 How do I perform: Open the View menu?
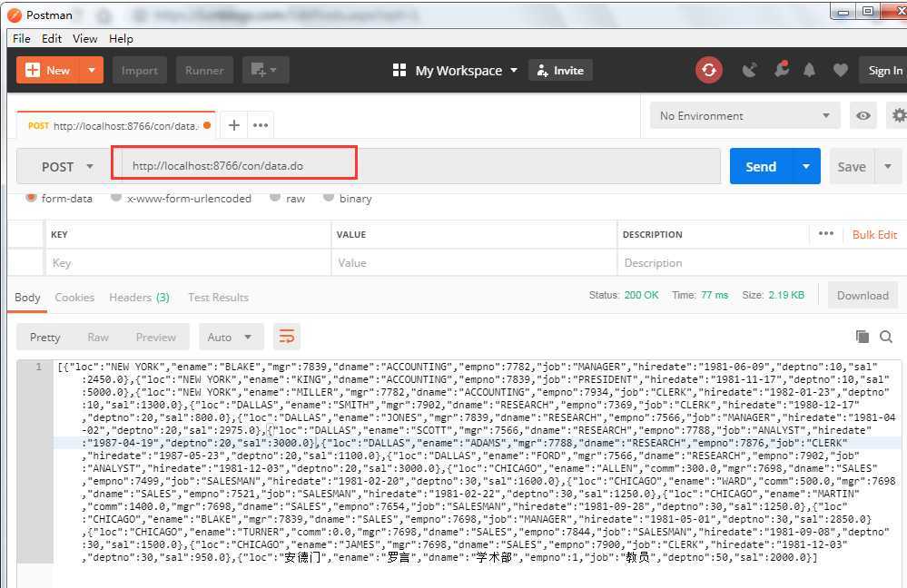pyautogui.click(x=84, y=39)
